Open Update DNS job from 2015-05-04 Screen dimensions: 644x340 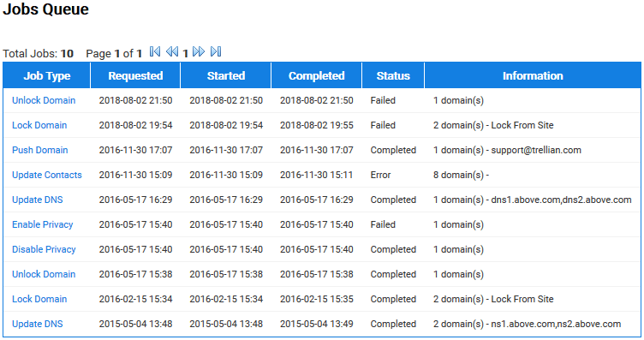click(x=38, y=324)
